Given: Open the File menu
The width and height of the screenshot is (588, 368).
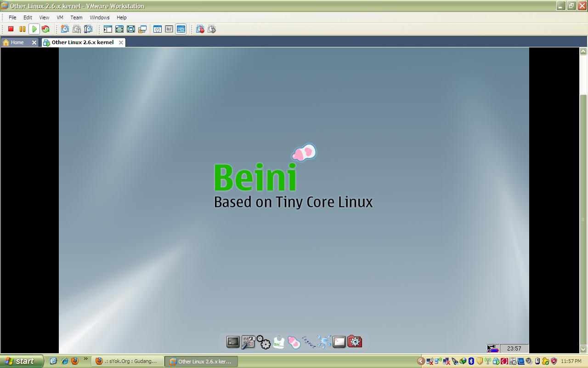Looking at the screenshot, I should tap(12, 17).
